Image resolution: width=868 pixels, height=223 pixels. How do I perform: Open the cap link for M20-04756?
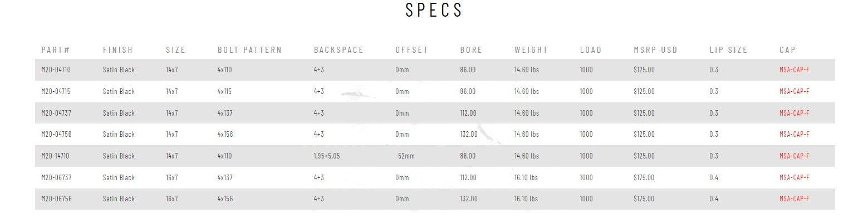point(794,135)
